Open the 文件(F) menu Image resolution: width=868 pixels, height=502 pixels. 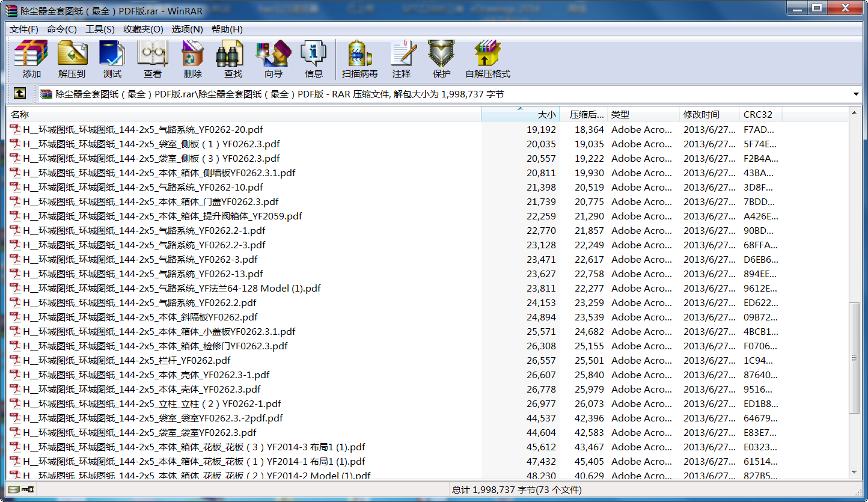24,29
